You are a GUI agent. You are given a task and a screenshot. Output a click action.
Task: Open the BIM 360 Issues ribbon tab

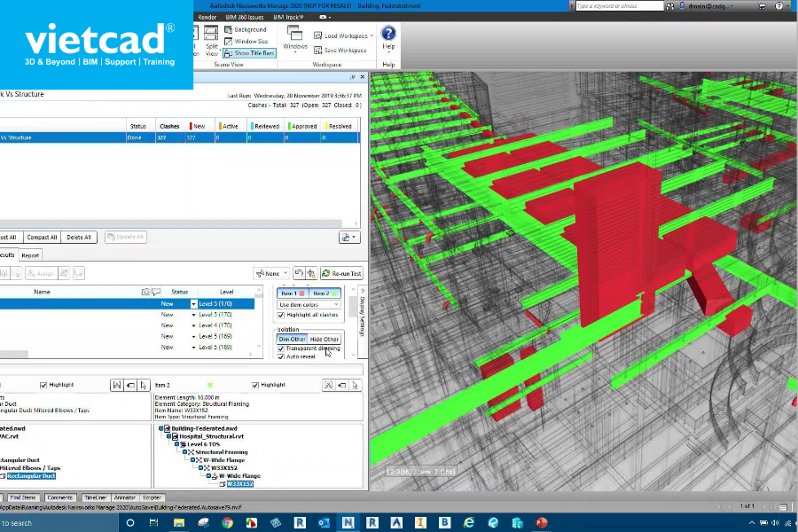245,17
